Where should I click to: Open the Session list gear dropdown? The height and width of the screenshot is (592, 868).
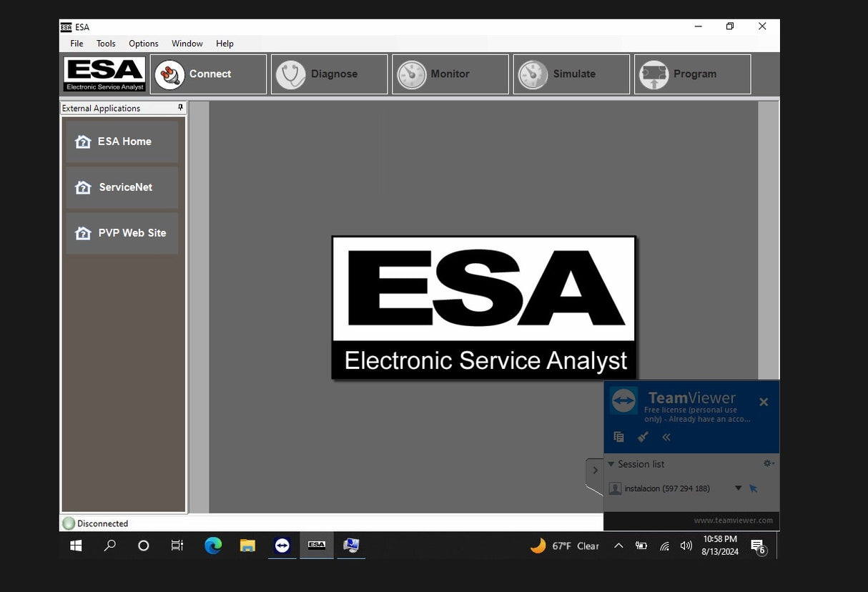tap(769, 464)
